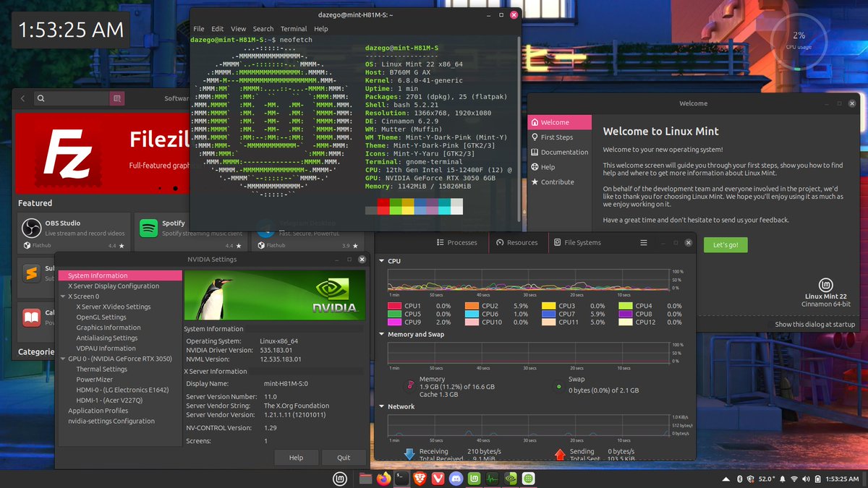The width and height of the screenshot is (868, 488).
Task: Click the green grid Software Manager panel icon
Action: [x=529, y=479]
